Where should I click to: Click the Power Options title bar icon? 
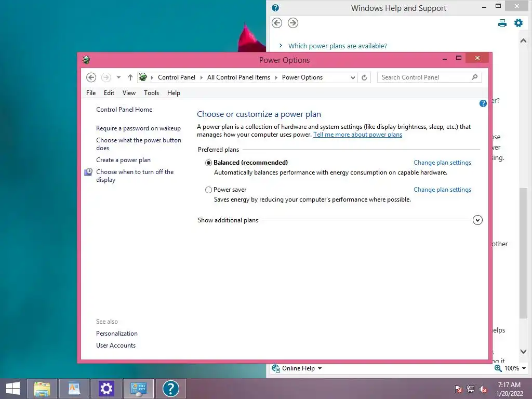[86, 60]
